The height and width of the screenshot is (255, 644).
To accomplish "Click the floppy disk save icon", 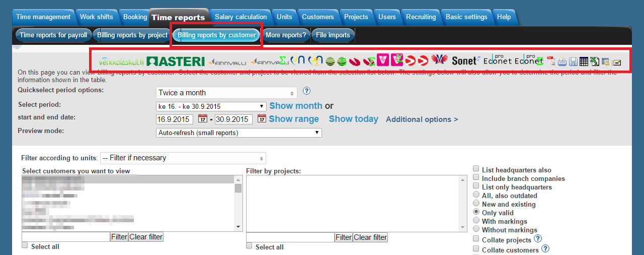I will click(x=573, y=61).
